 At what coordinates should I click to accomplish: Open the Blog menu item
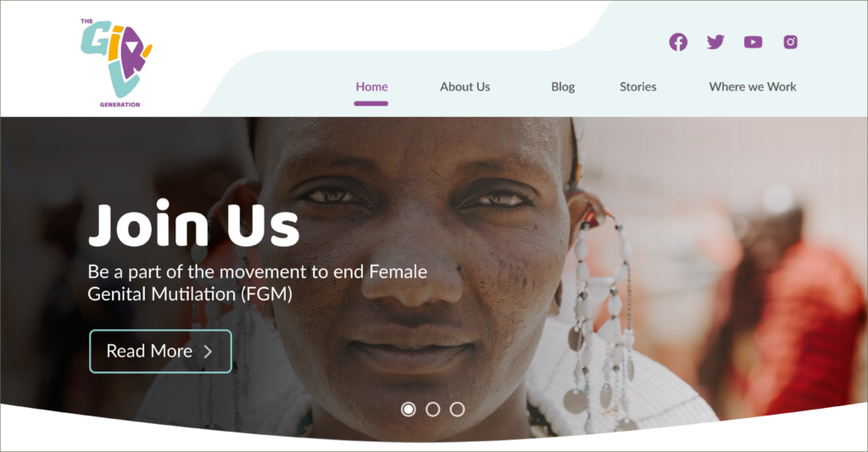point(563,87)
